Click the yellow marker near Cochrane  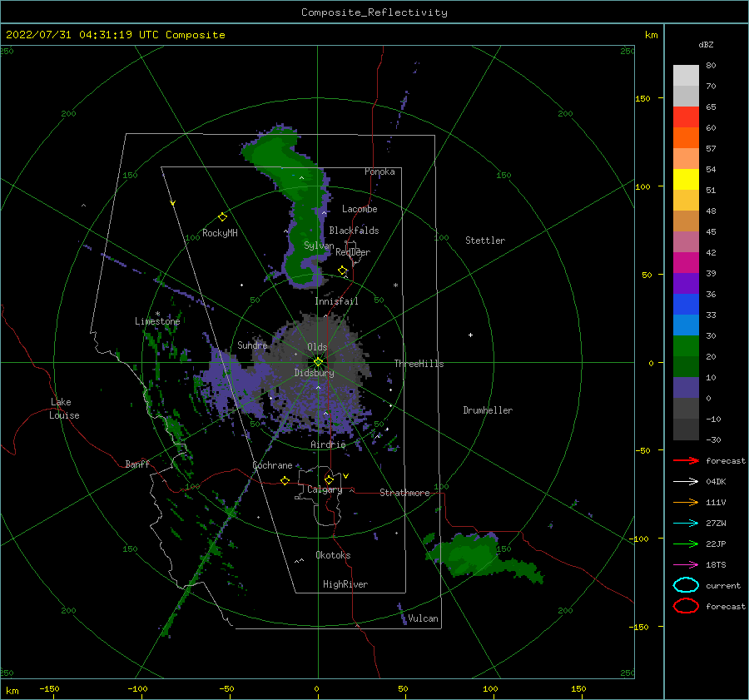[285, 480]
